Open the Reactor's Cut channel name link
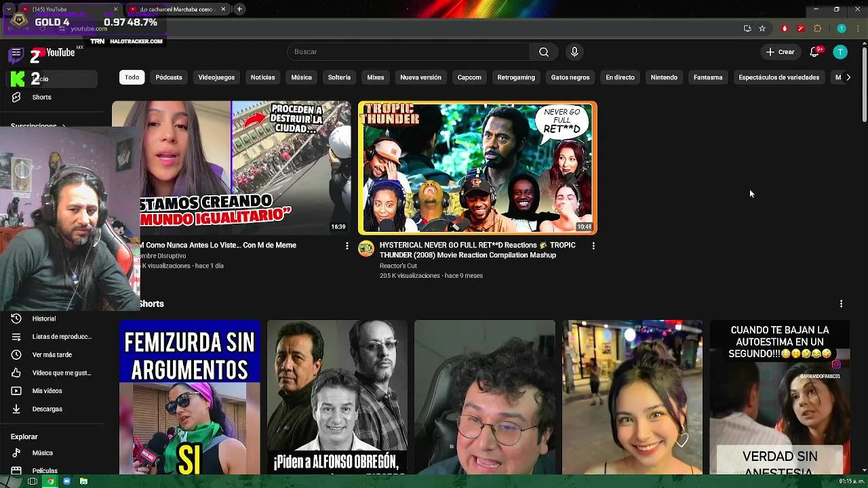Image resolution: width=868 pixels, height=488 pixels. pos(398,266)
